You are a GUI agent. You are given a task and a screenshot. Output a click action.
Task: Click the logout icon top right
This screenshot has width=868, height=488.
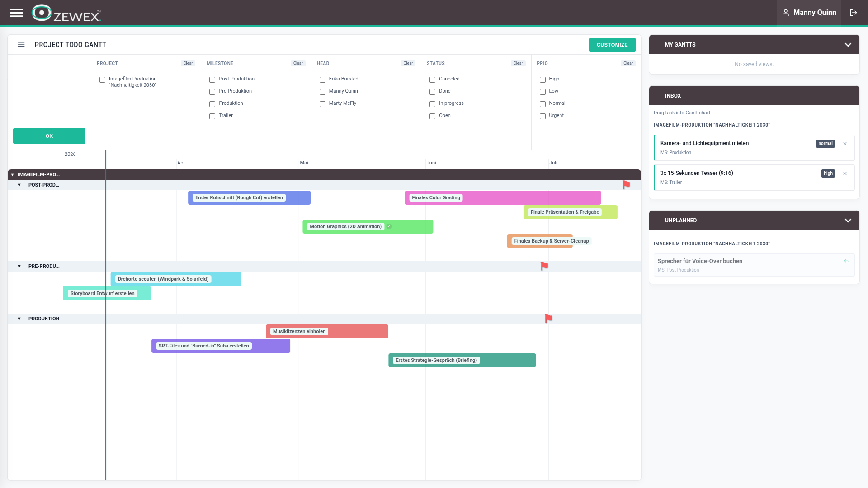coord(854,13)
